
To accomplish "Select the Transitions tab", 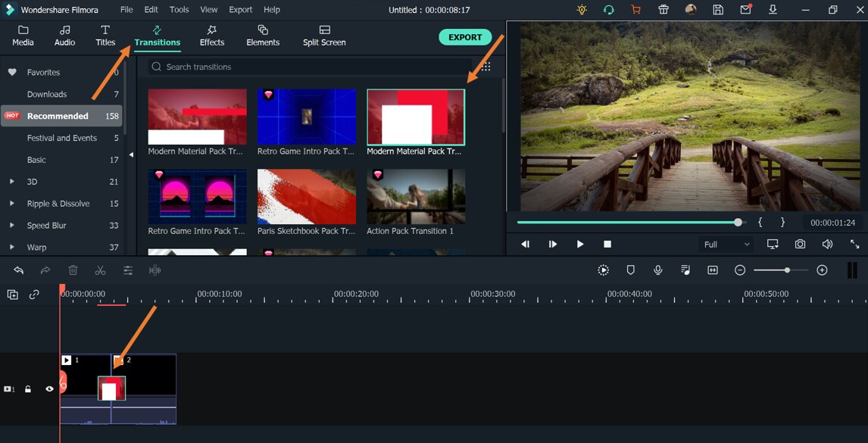I will (x=158, y=36).
